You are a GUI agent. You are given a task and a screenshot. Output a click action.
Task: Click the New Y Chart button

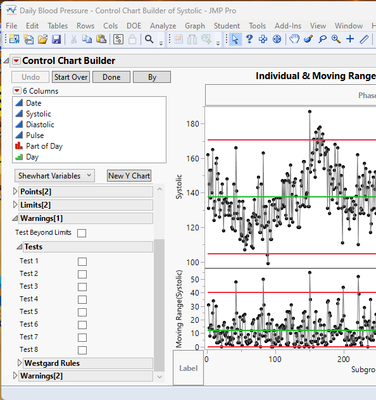tap(129, 176)
